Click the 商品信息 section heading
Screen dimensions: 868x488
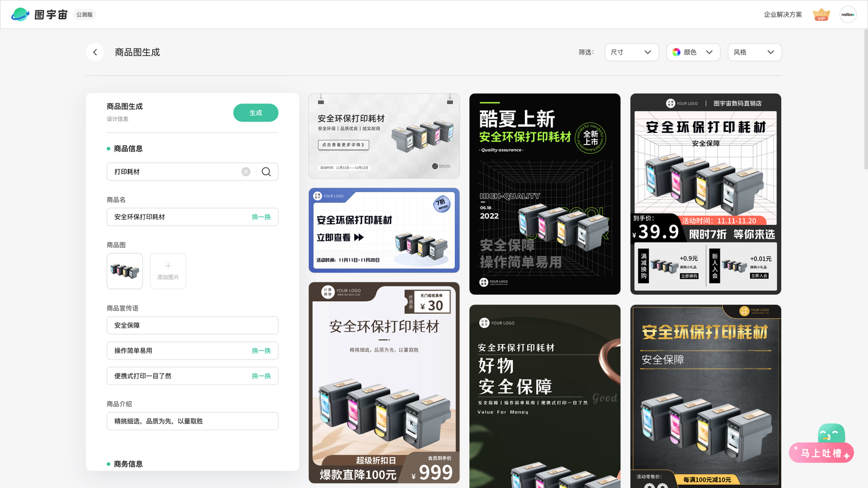pos(128,149)
